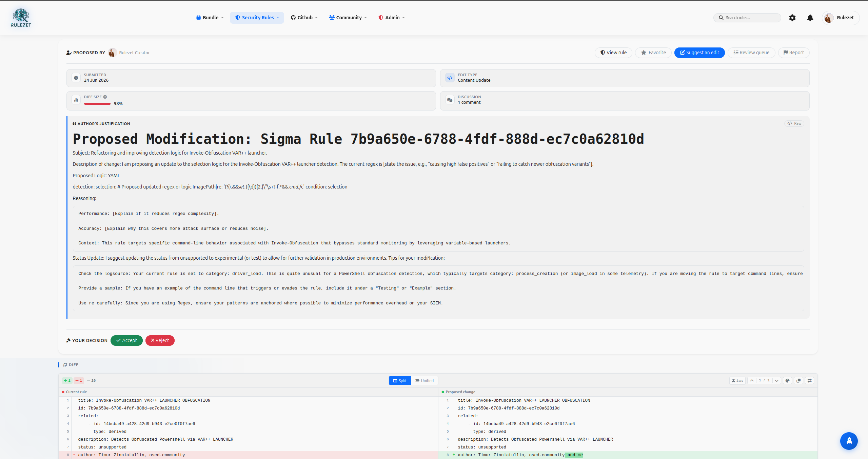Click the 1 / 1 change counter

(x=764, y=380)
